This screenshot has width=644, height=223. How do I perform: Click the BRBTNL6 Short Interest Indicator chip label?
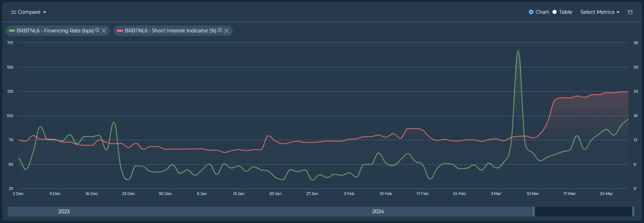coord(170,30)
